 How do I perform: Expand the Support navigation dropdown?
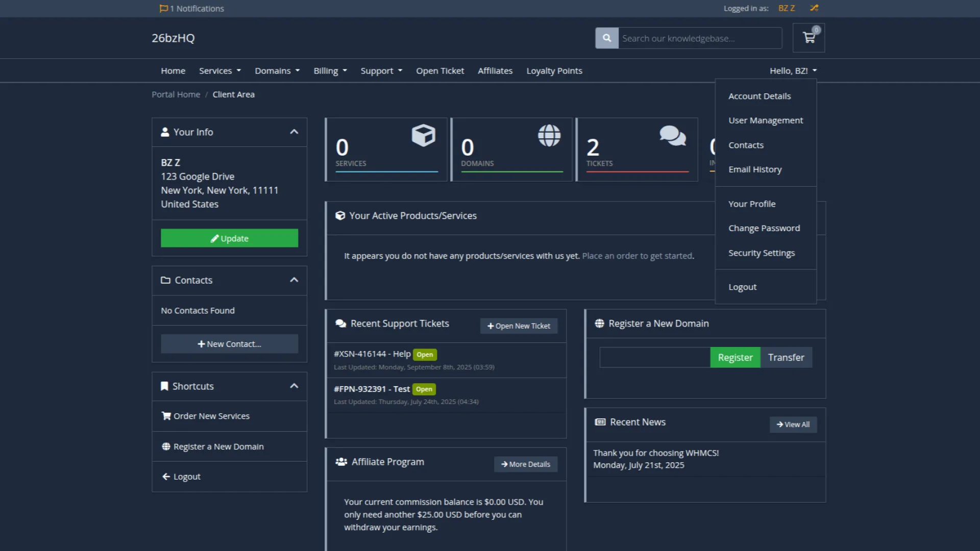pos(381,71)
